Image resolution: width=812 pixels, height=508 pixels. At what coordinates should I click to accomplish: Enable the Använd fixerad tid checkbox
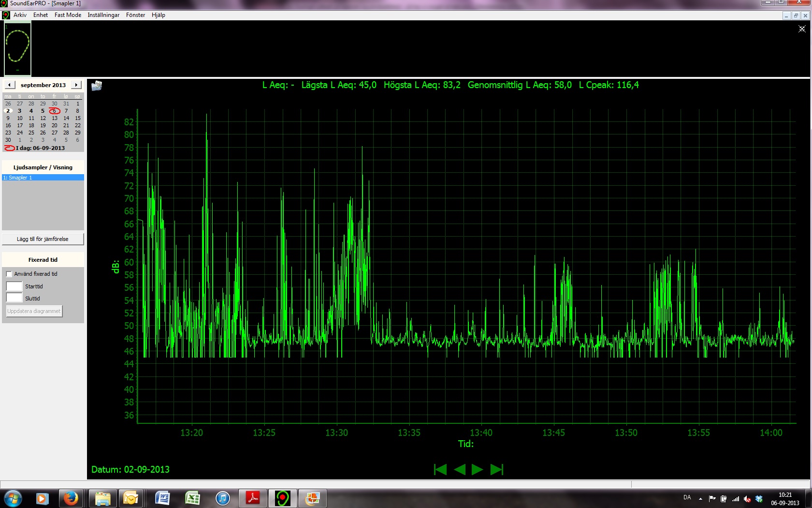9,274
